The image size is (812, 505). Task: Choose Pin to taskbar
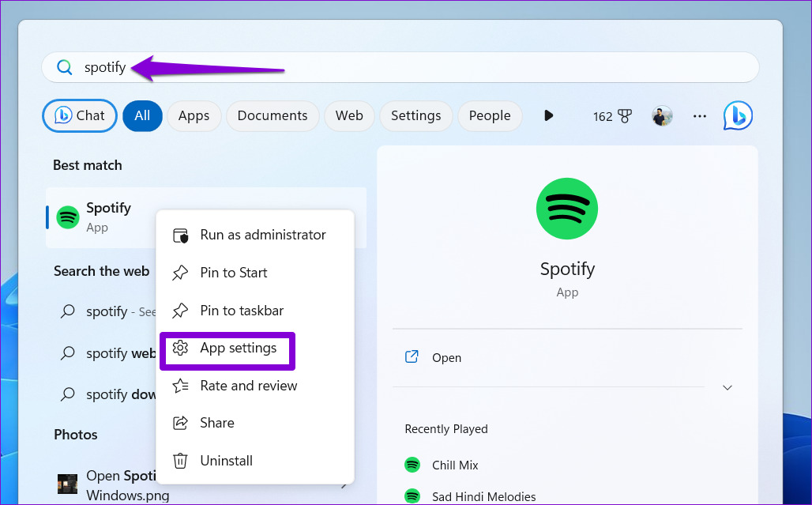[x=255, y=311]
